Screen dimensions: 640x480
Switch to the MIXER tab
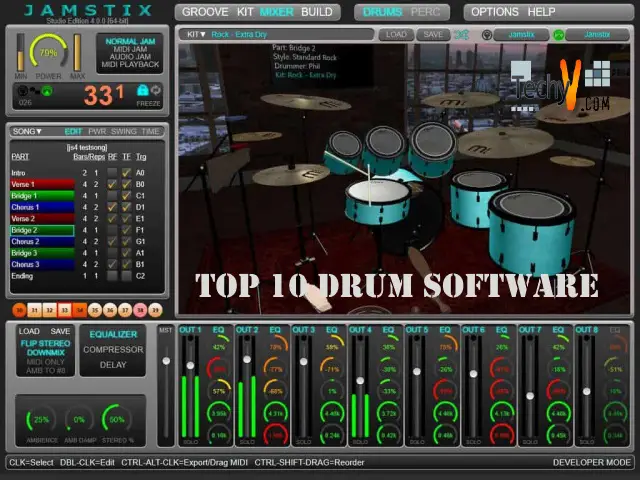click(276, 12)
